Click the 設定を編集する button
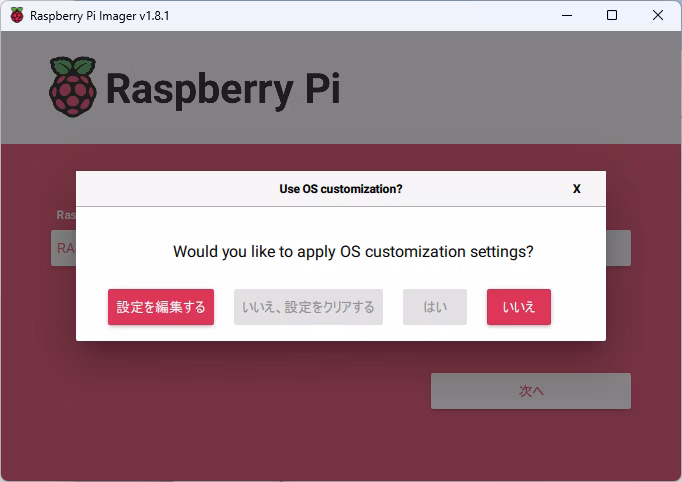 (161, 307)
